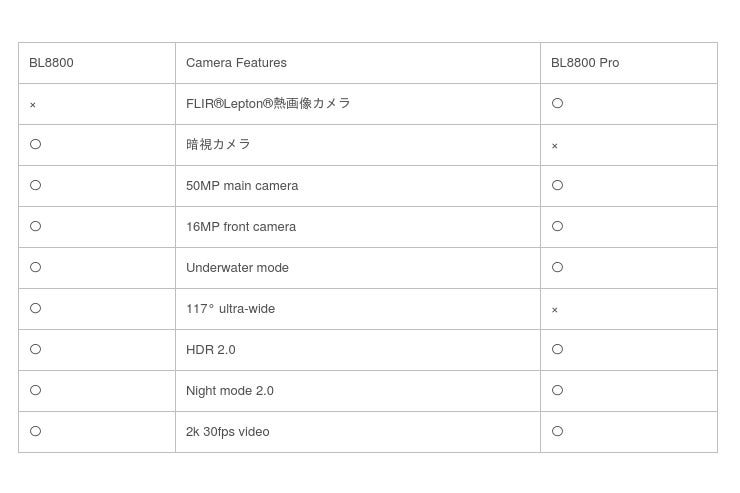Click BL8800 circle in 50MP main camera row

[x=35, y=185]
